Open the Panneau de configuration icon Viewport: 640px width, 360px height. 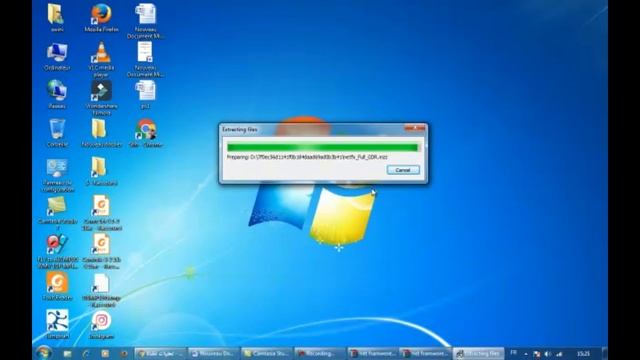(x=57, y=175)
